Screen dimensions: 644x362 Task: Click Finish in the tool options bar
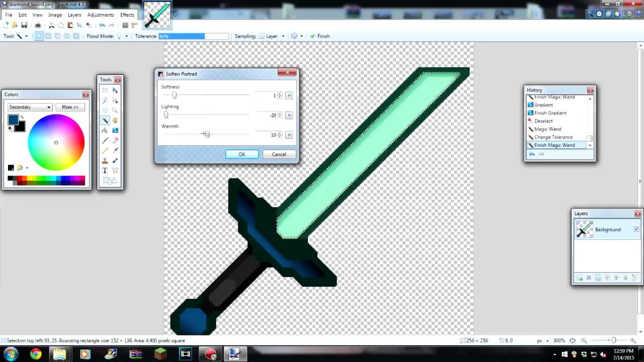(320, 36)
